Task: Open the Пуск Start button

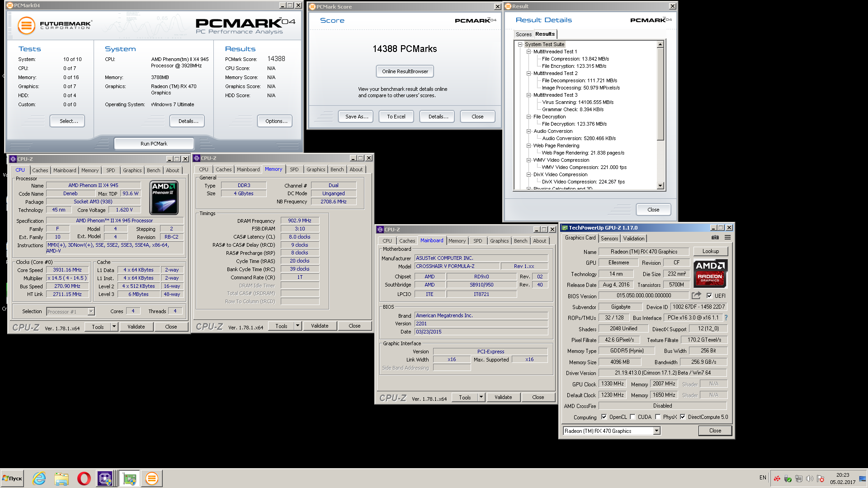Action: click(12, 479)
